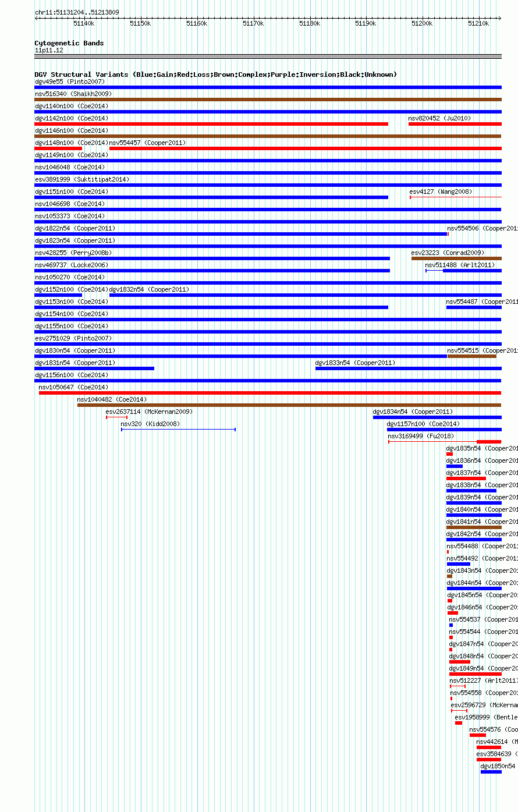Select nsv1053373 (Coe2014) label
The width and height of the screenshot is (518, 812).
[x=70, y=216]
